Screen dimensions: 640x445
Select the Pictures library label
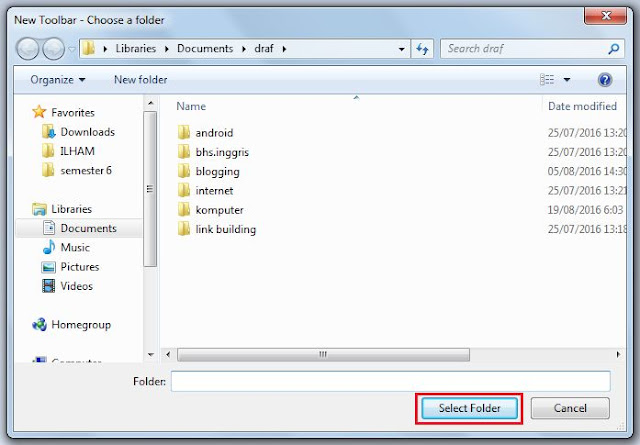pos(80,267)
